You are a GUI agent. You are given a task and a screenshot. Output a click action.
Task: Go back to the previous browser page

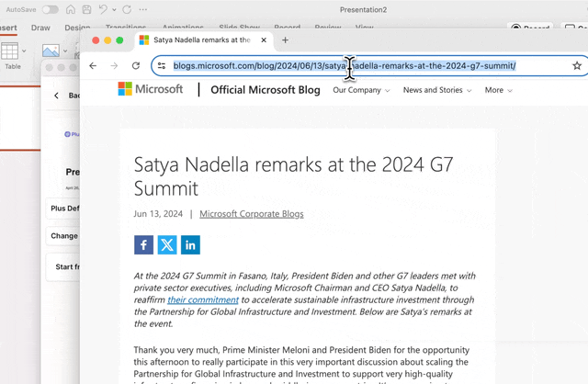point(93,66)
